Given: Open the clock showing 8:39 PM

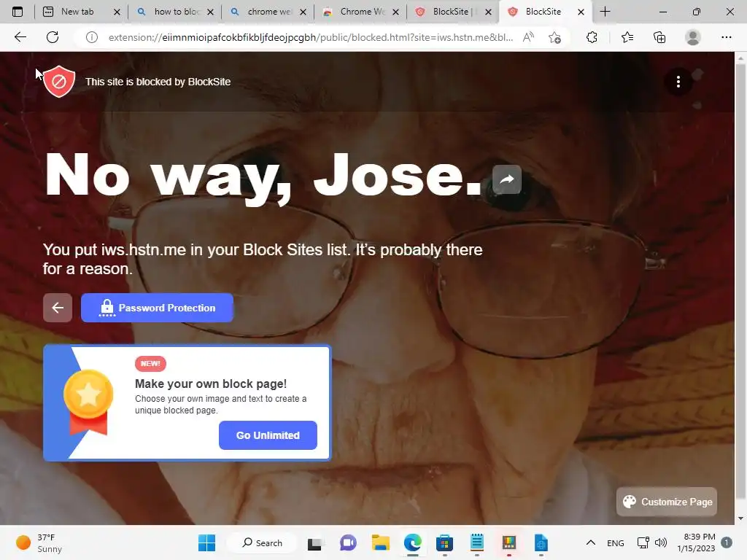Looking at the screenshot, I should tap(696, 542).
